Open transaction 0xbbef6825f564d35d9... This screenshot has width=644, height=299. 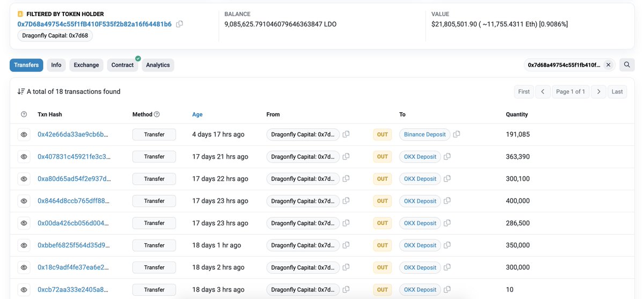pyautogui.click(x=74, y=245)
